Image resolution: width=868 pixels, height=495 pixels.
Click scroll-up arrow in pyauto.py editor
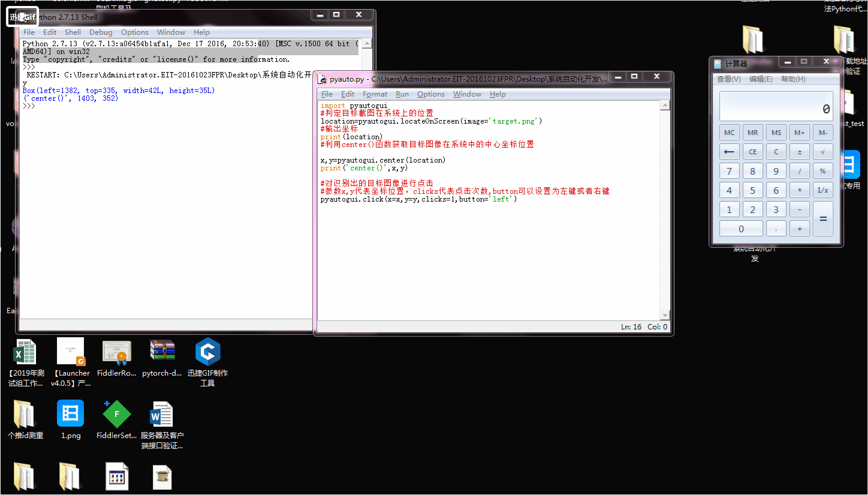point(665,106)
